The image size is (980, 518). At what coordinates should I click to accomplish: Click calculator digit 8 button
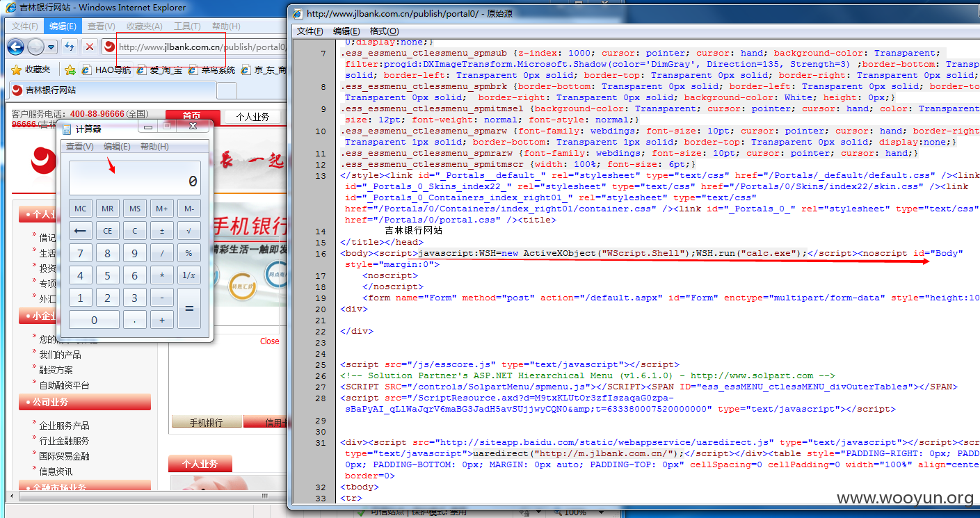coord(108,253)
